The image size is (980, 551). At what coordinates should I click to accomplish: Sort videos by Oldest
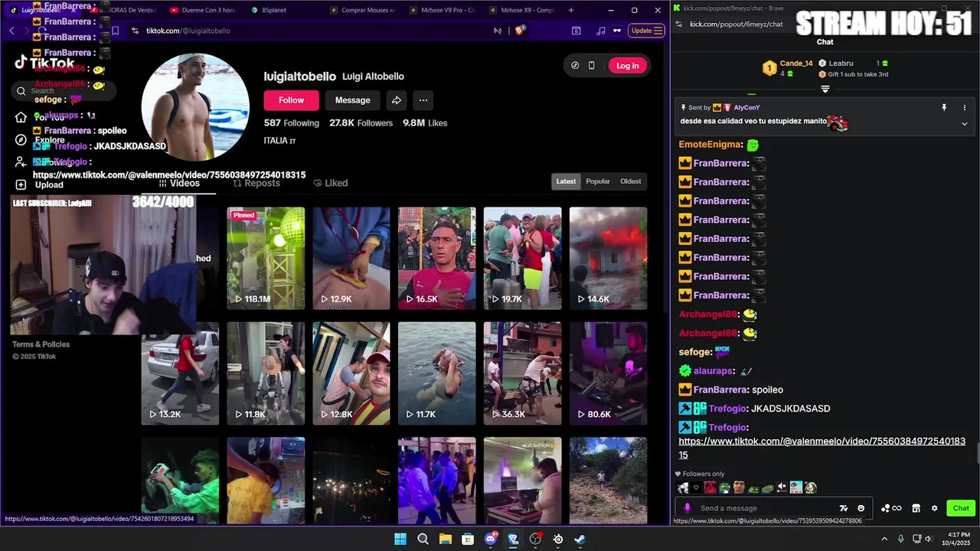click(x=631, y=181)
